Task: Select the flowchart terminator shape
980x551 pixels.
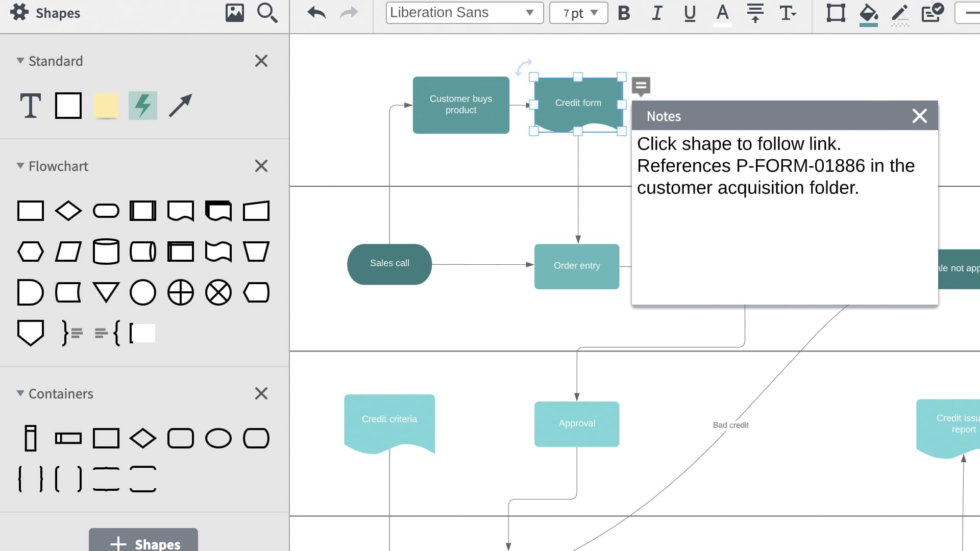Action: (x=106, y=211)
